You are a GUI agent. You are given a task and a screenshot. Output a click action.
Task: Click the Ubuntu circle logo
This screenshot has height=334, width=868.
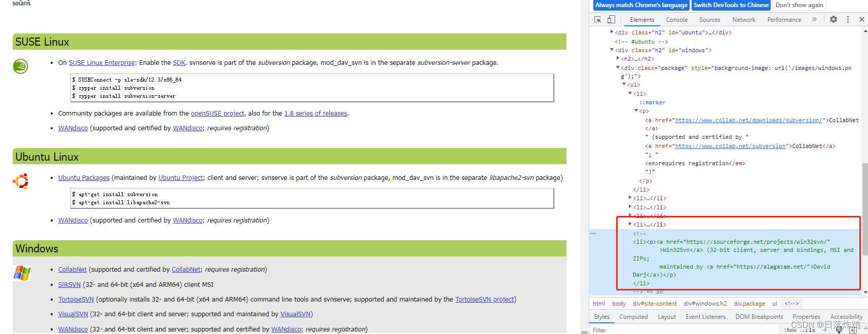coord(21,181)
